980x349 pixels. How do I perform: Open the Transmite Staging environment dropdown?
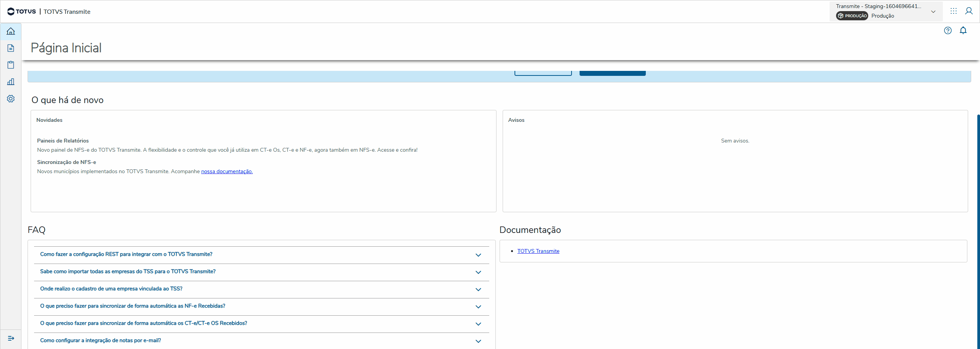pyautogui.click(x=885, y=11)
